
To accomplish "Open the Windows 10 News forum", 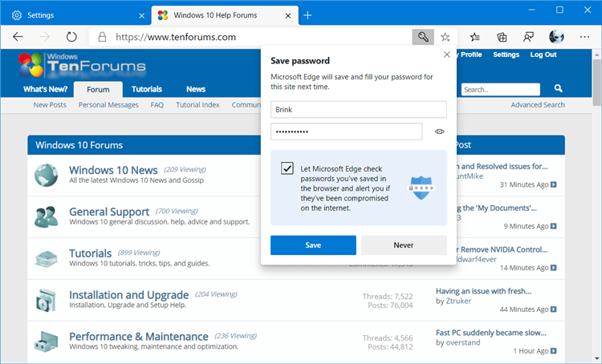I will (x=113, y=170).
